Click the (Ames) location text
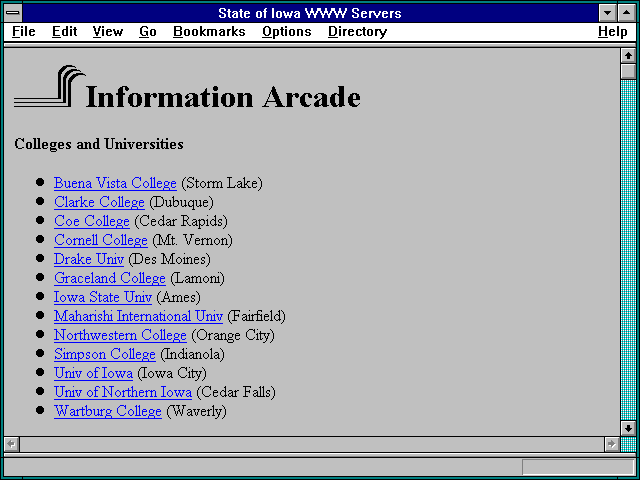The image size is (640, 480). [178, 297]
